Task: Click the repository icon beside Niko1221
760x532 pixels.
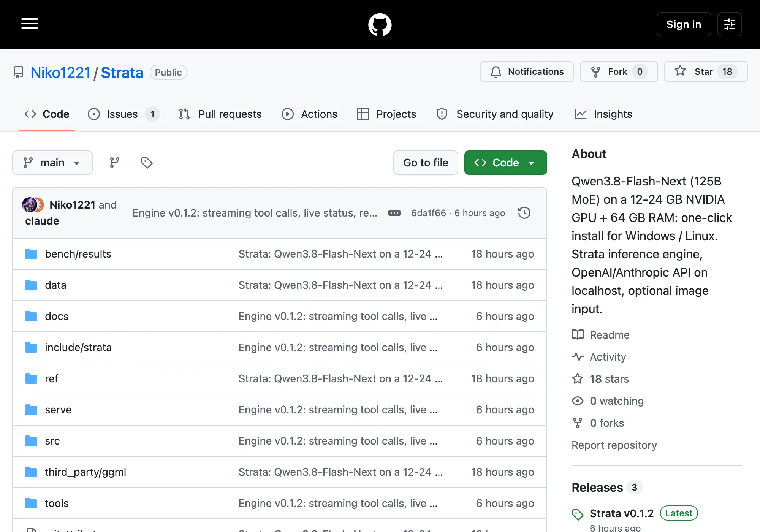Action: [18, 72]
